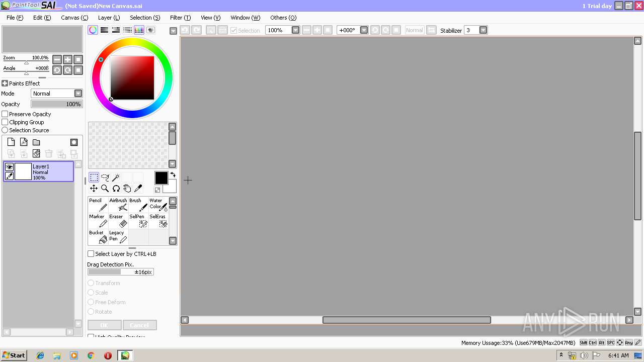Open the File menu
Screen dimensions: 644x362
point(15,18)
